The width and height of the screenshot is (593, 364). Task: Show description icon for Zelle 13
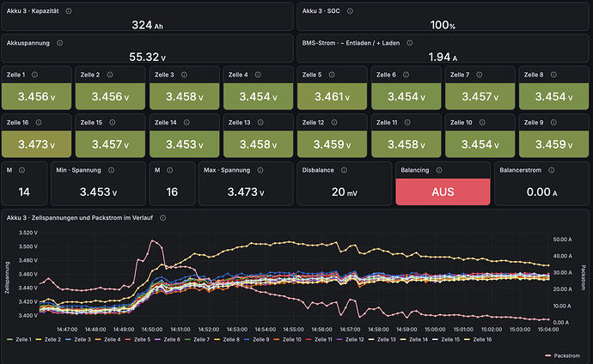tap(260, 123)
